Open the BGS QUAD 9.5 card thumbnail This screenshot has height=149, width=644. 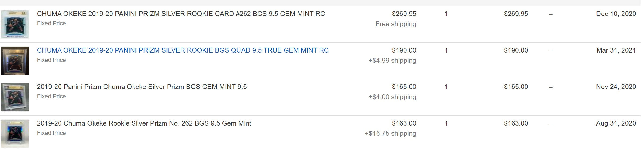pos(15,61)
